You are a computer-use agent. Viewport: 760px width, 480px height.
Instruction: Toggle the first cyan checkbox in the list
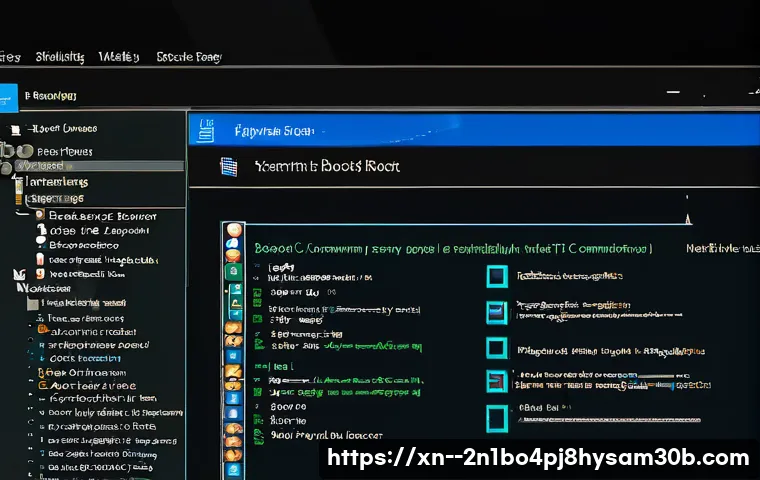pyautogui.click(x=497, y=276)
